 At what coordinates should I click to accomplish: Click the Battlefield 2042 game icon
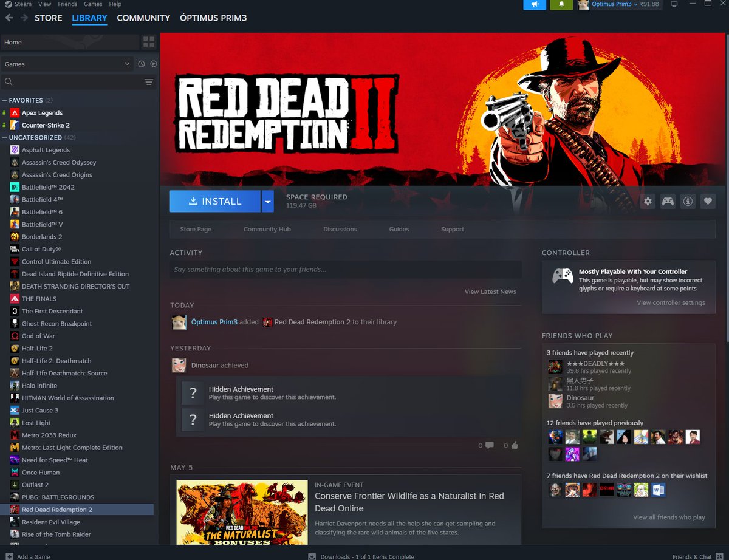coord(15,187)
